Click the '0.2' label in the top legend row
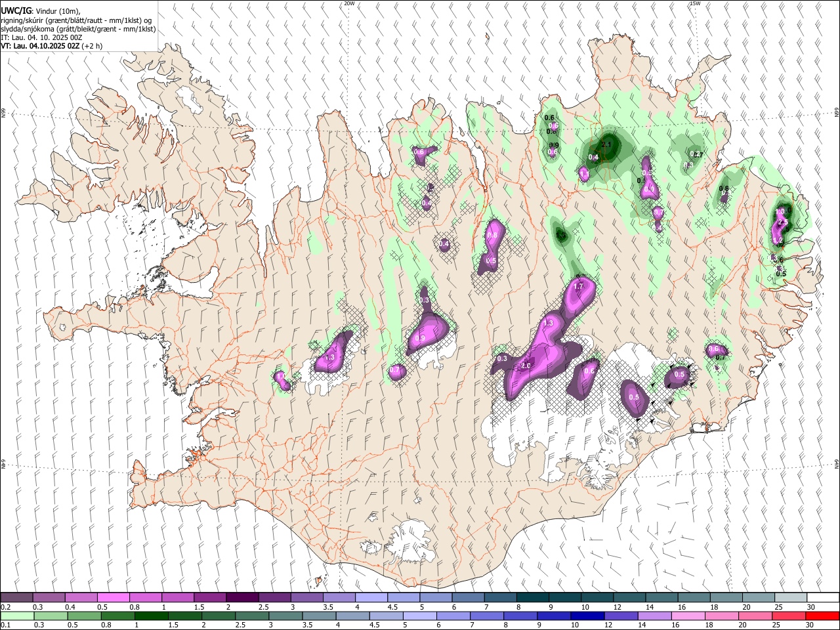The height and width of the screenshot is (630, 840). coord(5,607)
